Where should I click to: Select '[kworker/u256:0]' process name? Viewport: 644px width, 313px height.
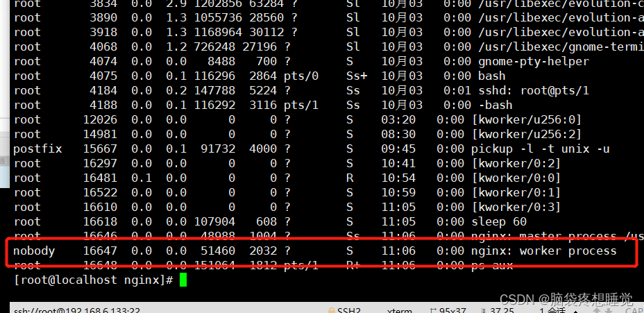point(527,120)
